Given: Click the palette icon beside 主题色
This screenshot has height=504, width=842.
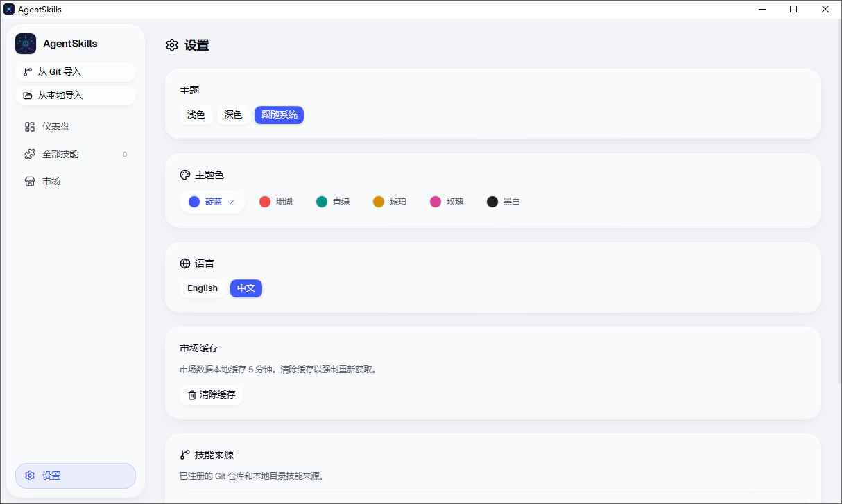Looking at the screenshot, I should tap(184, 174).
